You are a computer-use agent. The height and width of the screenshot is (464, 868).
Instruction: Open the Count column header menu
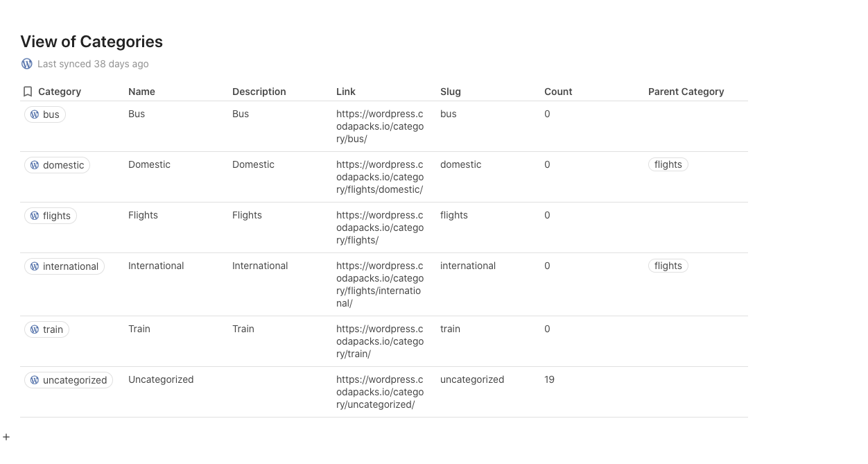[558, 92]
